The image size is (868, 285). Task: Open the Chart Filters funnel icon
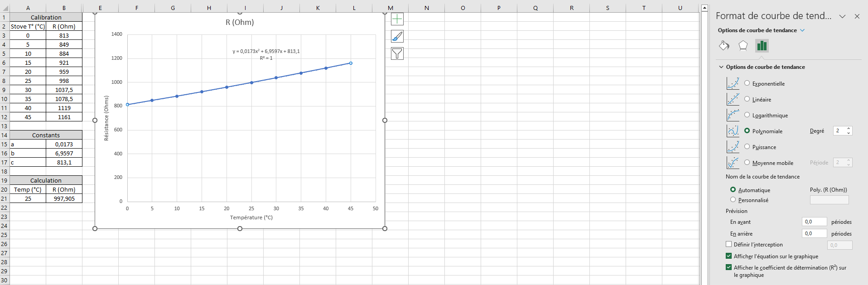(397, 53)
